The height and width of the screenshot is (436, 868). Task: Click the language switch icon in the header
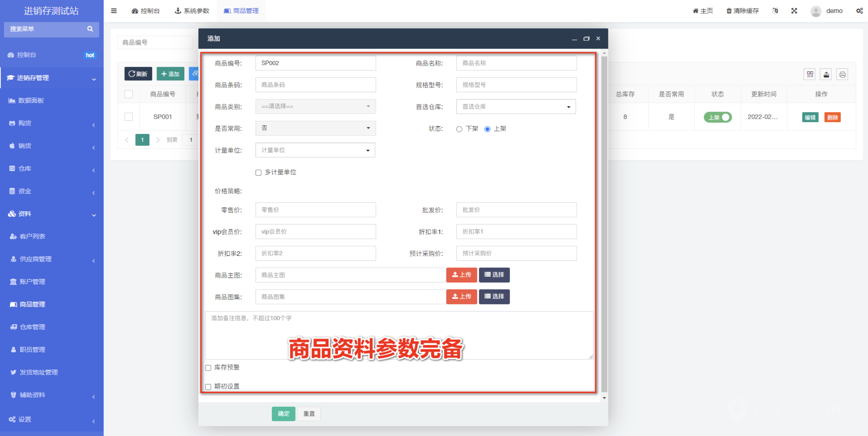(x=775, y=11)
